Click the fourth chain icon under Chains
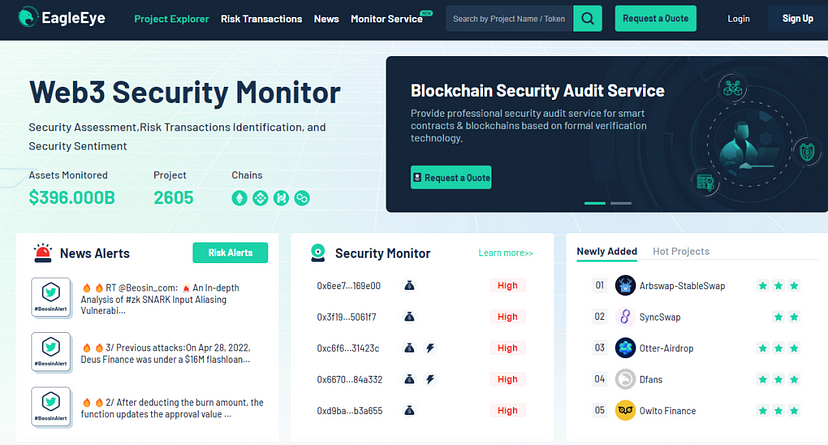Screen dimensions: 828x445 pyautogui.click(x=302, y=198)
